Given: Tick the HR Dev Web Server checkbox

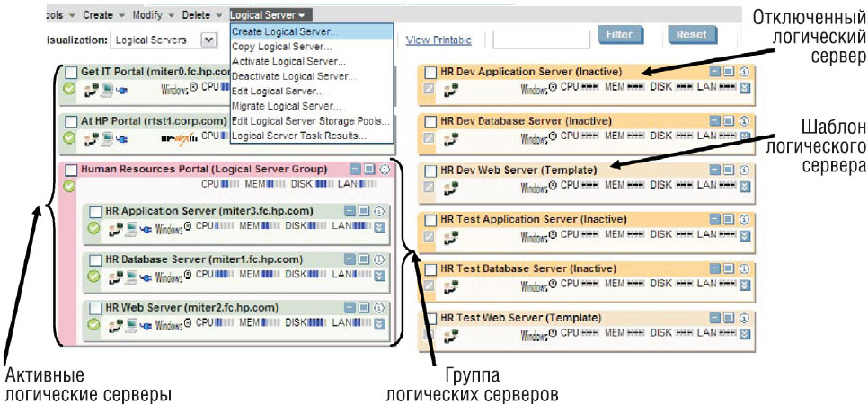Looking at the screenshot, I should click(x=430, y=170).
